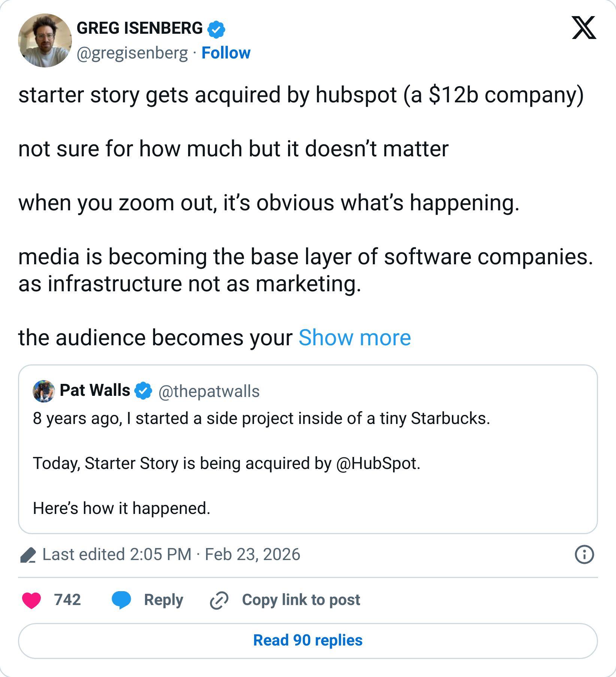Click the copy link chain icon
The image size is (616, 677).
coord(218,599)
